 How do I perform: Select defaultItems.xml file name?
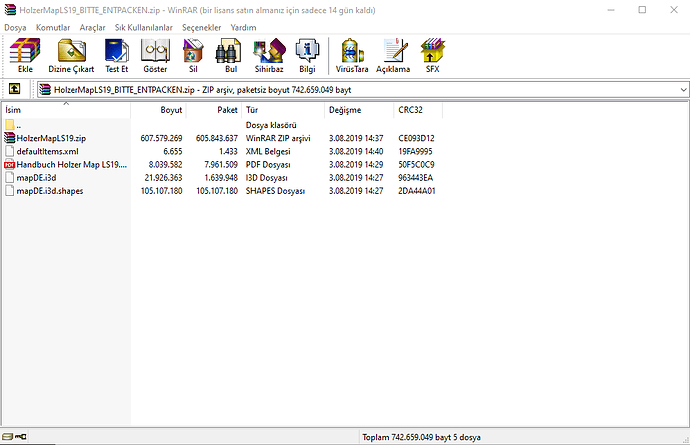(48, 151)
